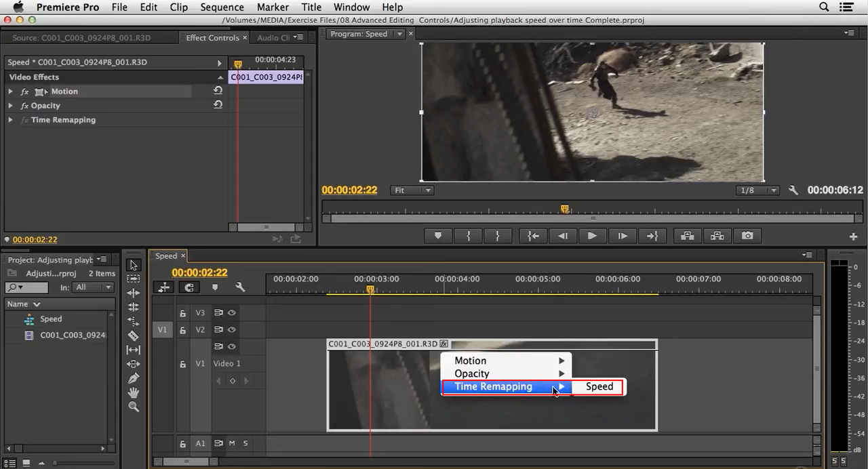The width and height of the screenshot is (868, 469).
Task: Select the Rolling Edit tool
Action: (134, 307)
